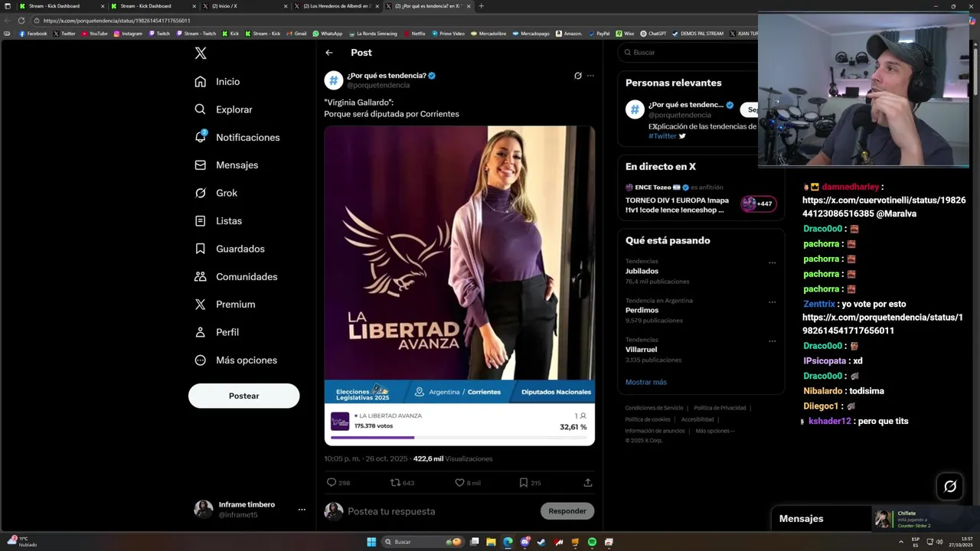Click the browser address bar URL
980x551 pixels.
click(x=117, y=21)
